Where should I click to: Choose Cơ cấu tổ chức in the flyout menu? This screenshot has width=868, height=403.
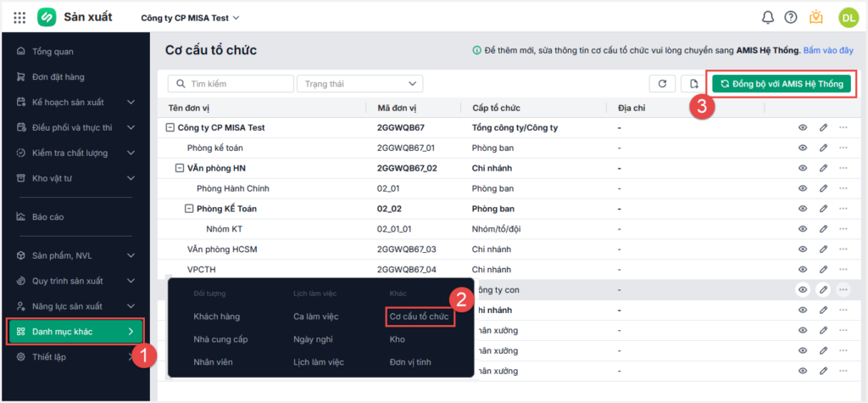pyautogui.click(x=419, y=316)
